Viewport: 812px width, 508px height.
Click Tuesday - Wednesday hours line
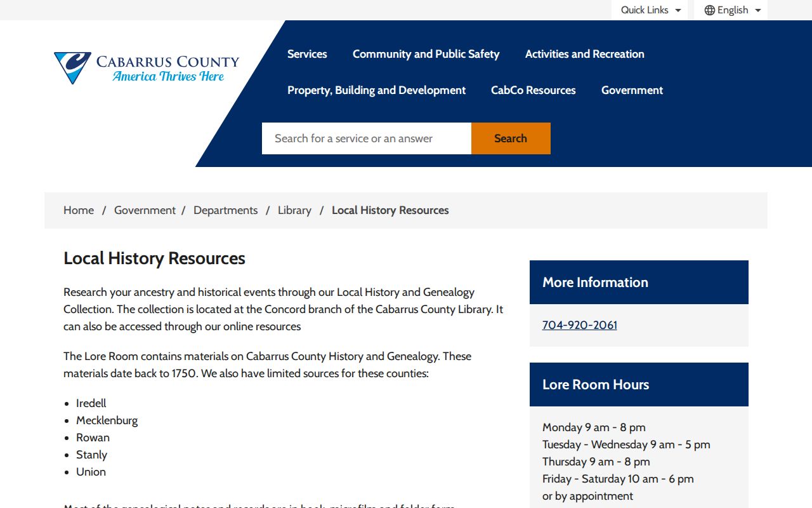(626, 444)
